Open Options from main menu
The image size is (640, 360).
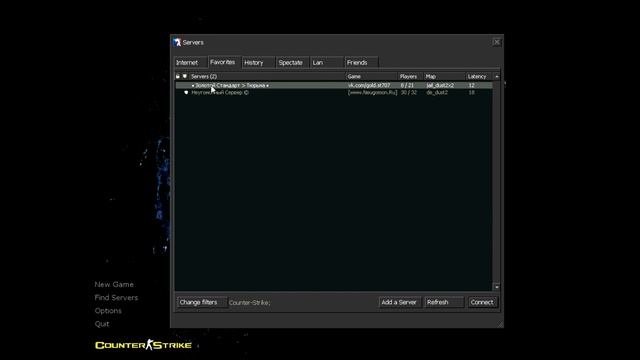point(108,311)
